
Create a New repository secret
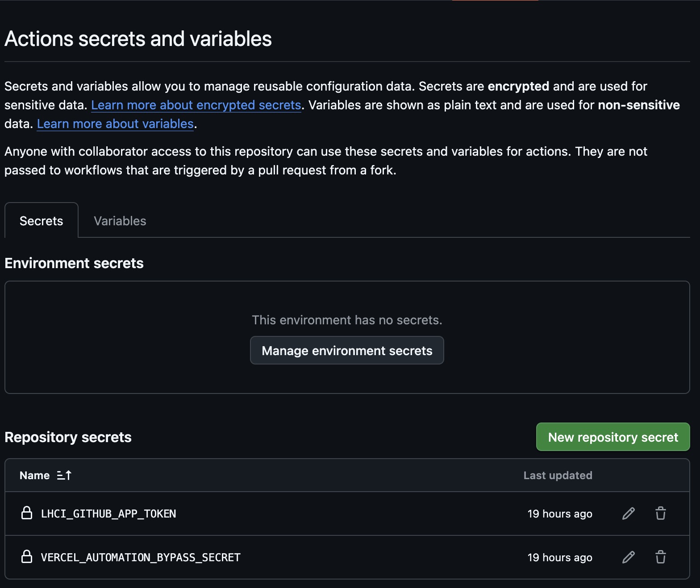pyautogui.click(x=613, y=437)
